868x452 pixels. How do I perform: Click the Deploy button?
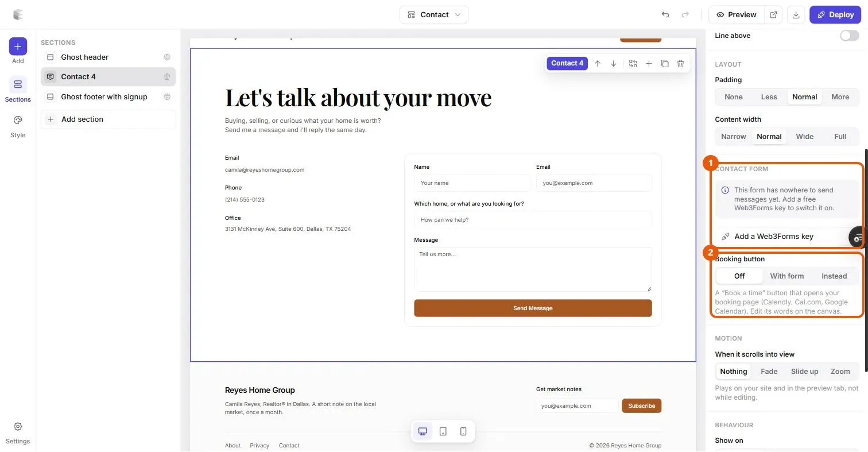[835, 14]
